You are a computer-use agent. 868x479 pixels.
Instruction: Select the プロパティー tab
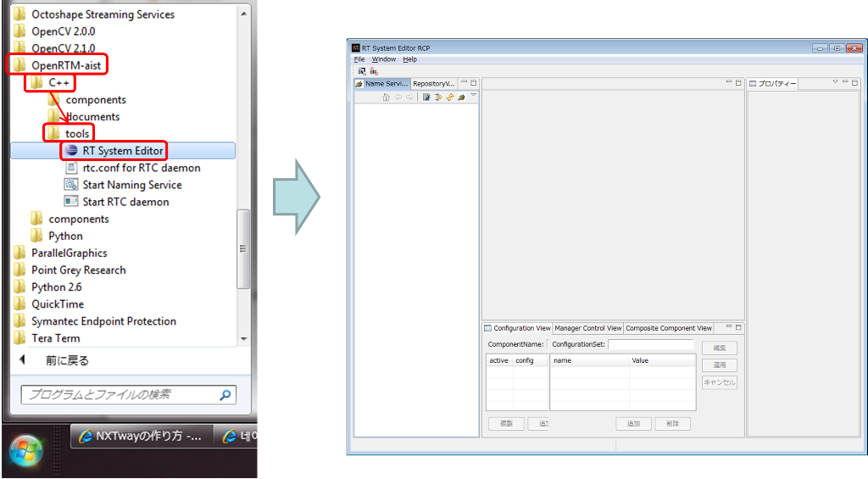tap(773, 84)
